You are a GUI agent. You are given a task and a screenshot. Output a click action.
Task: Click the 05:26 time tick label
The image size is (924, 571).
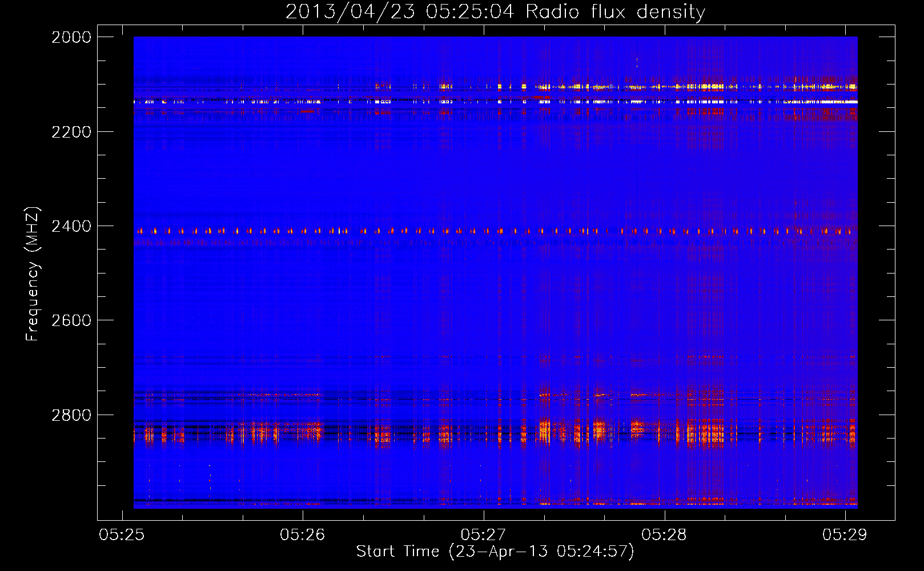[x=303, y=534]
